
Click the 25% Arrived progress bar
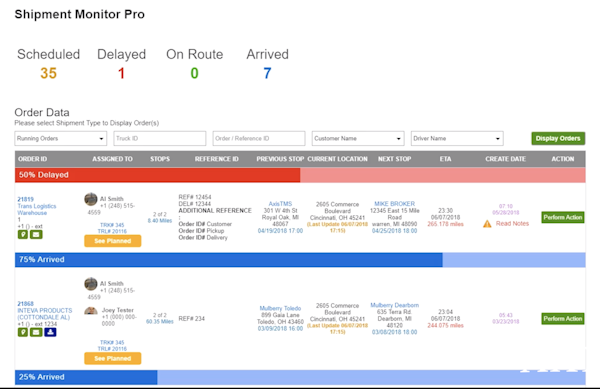tap(300, 377)
